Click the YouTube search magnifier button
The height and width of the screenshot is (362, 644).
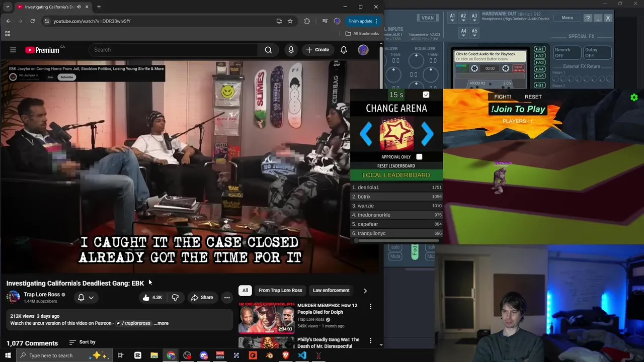click(268, 50)
